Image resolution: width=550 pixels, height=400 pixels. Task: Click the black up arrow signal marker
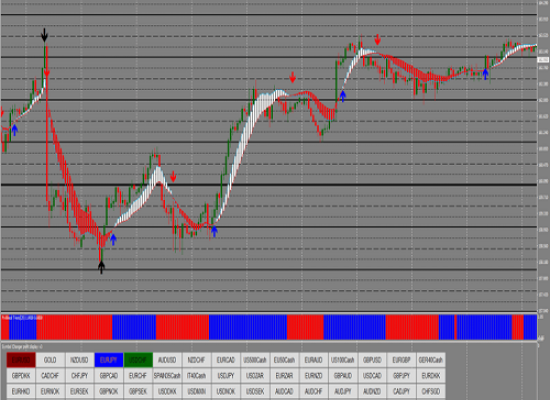(101, 267)
